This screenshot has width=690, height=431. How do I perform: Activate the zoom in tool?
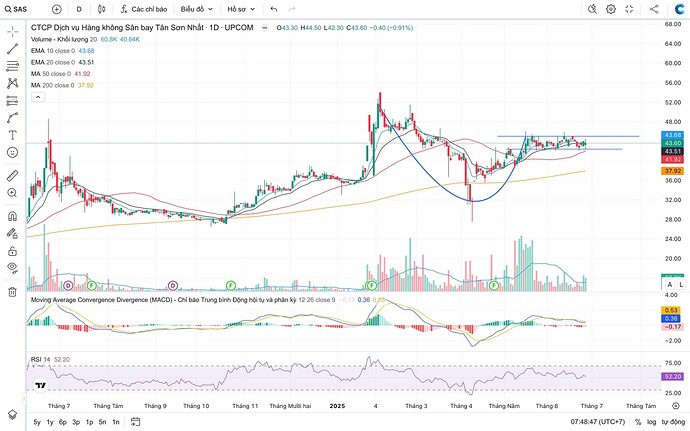pos(12,193)
